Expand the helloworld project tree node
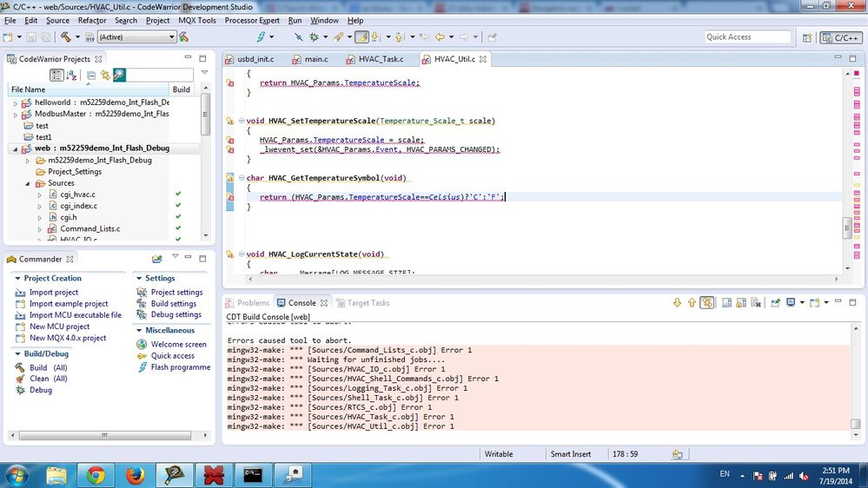The image size is (868, 488). pyautogui.click(x=16, y=103)
